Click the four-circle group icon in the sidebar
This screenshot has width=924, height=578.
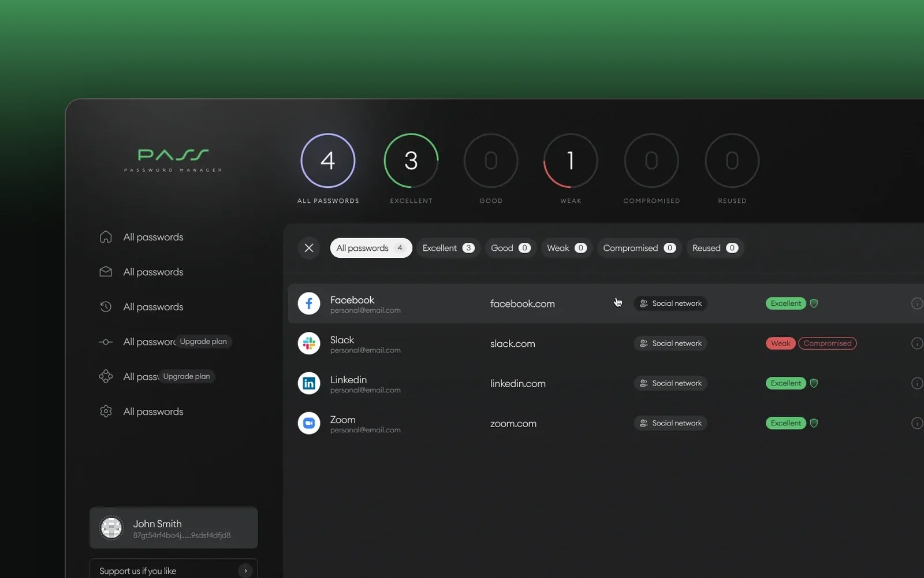pyautogui.click(x=106, y=376)
